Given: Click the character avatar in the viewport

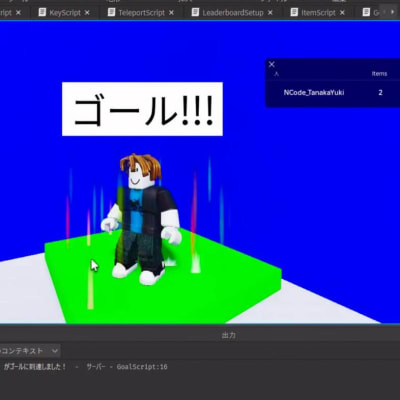Looking at the screenshot, I should 141,218.
